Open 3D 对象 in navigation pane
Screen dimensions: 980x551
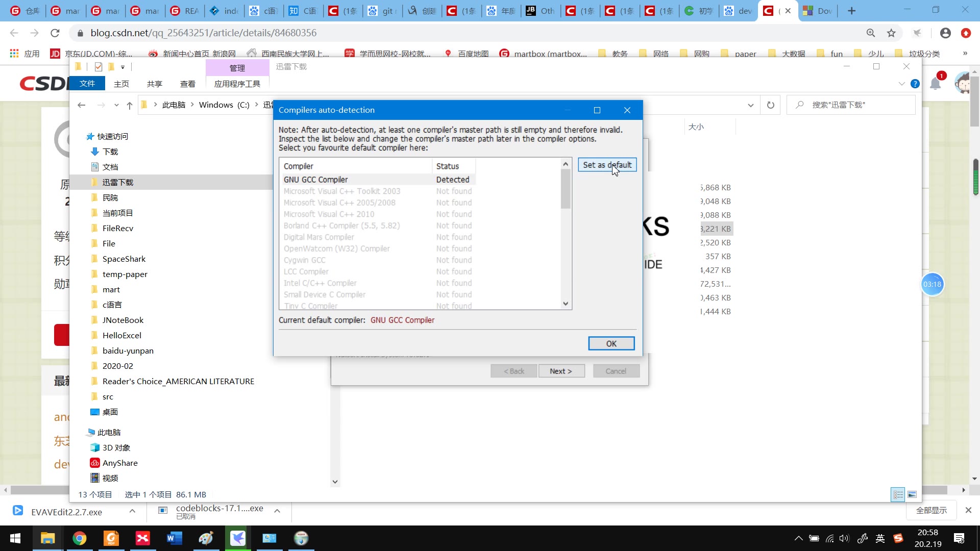point(111,447)
